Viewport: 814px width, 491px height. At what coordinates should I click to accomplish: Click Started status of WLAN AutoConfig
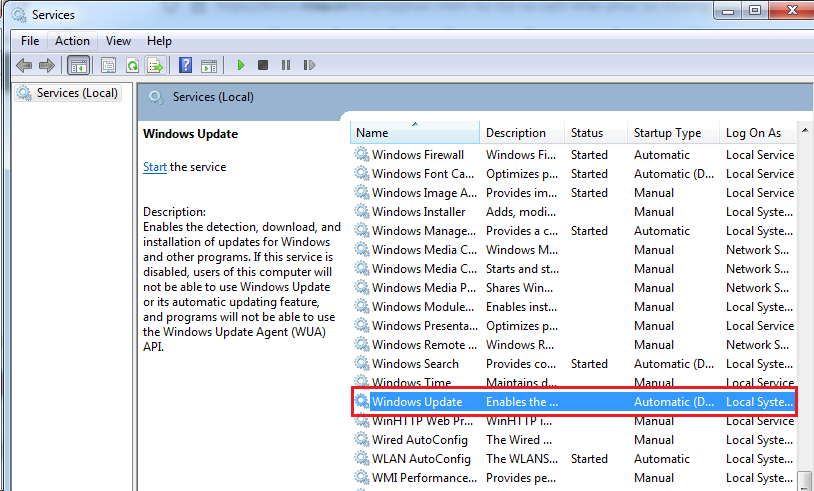pyautogui.click(x=589, y=459)
